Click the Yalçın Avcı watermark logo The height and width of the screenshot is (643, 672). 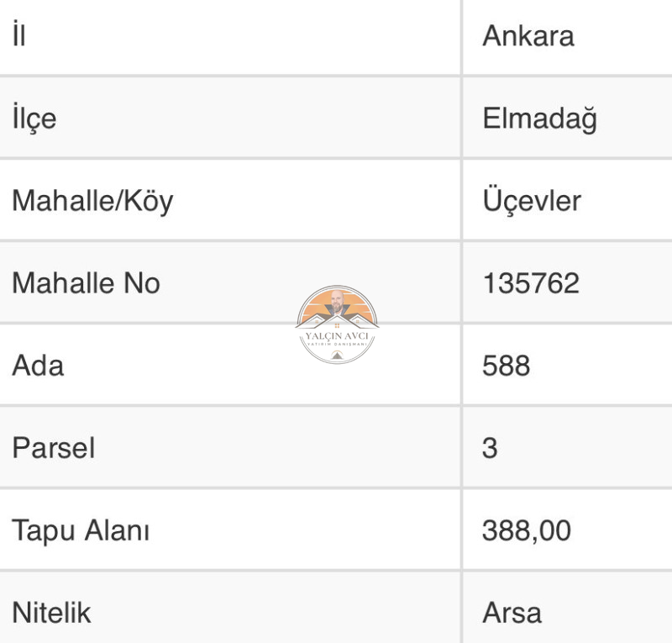[337, 324]
